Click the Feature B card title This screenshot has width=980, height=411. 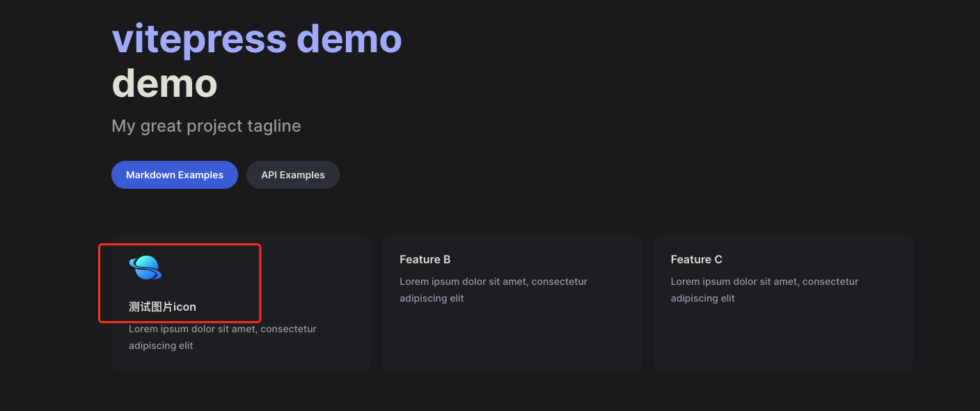(425, 259)
